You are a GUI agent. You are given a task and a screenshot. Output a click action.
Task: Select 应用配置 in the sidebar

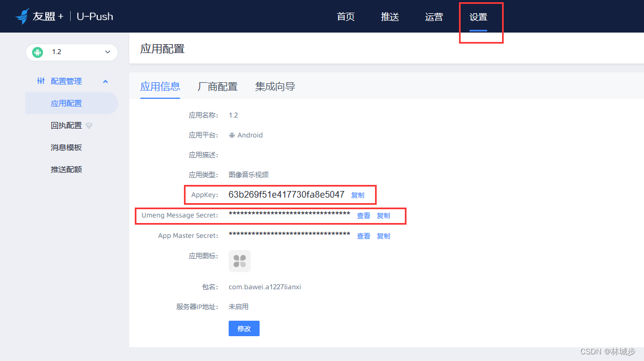point(72,103)
